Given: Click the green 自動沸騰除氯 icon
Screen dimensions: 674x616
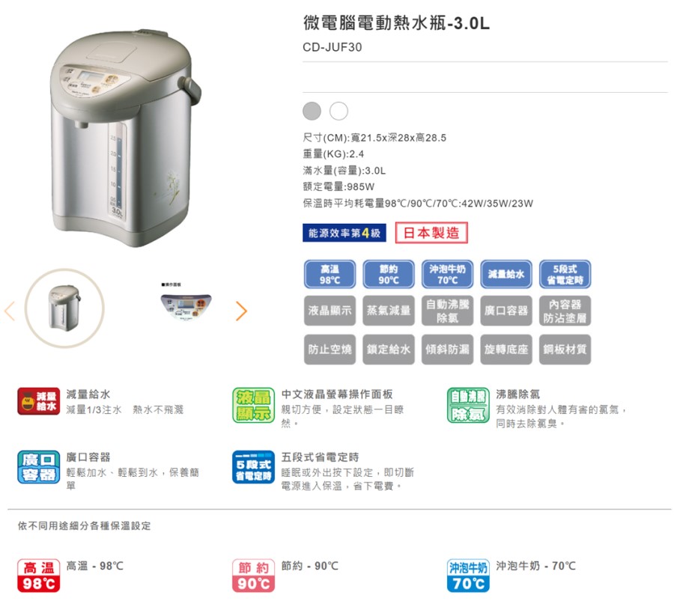Looking at the screenshot, I should click(468, 405).
